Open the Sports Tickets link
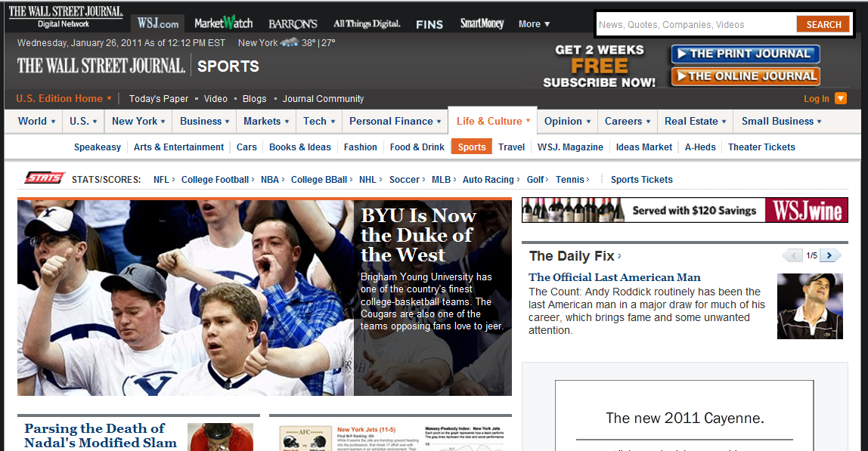868x451 pixels. coord(642,179)
